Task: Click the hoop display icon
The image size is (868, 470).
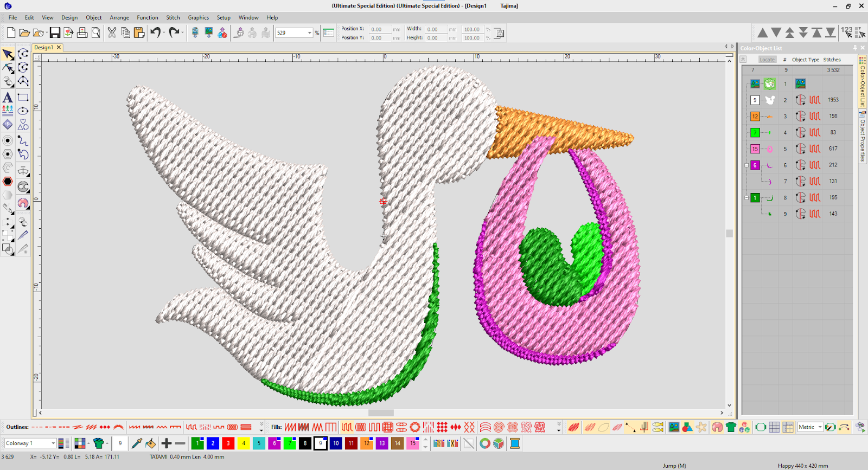Action: click(761, 427)
